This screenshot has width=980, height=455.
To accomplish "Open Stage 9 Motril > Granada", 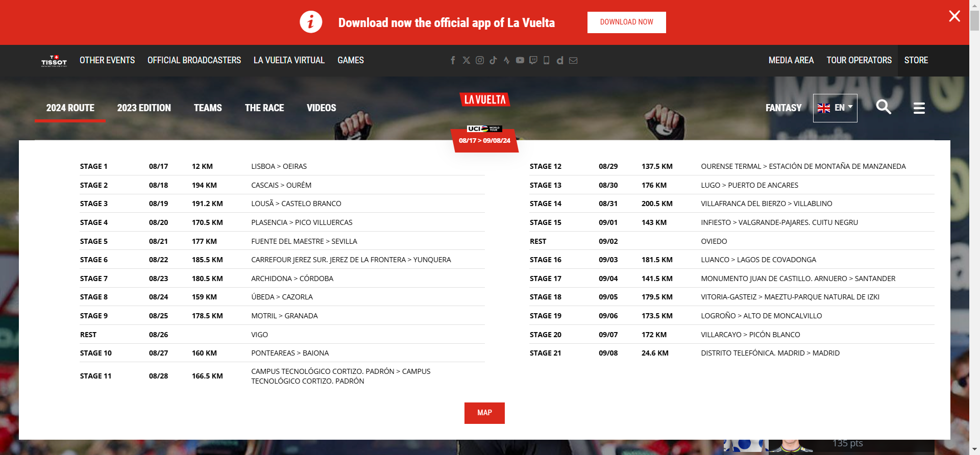I will click(x=282, y=316).
